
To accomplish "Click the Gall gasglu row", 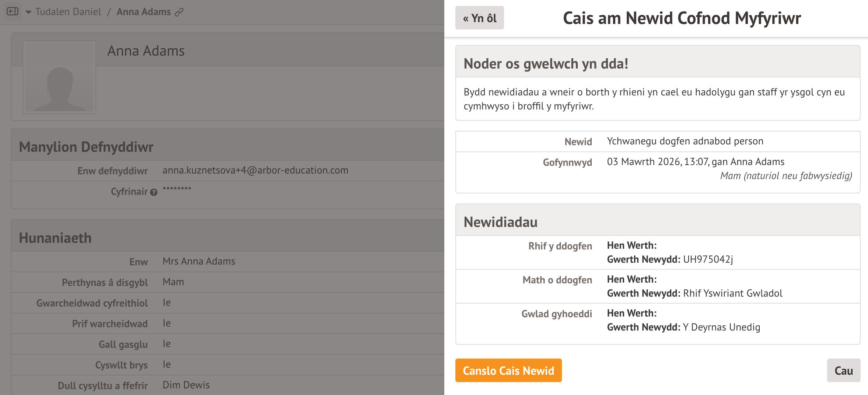I will (227, 344).
